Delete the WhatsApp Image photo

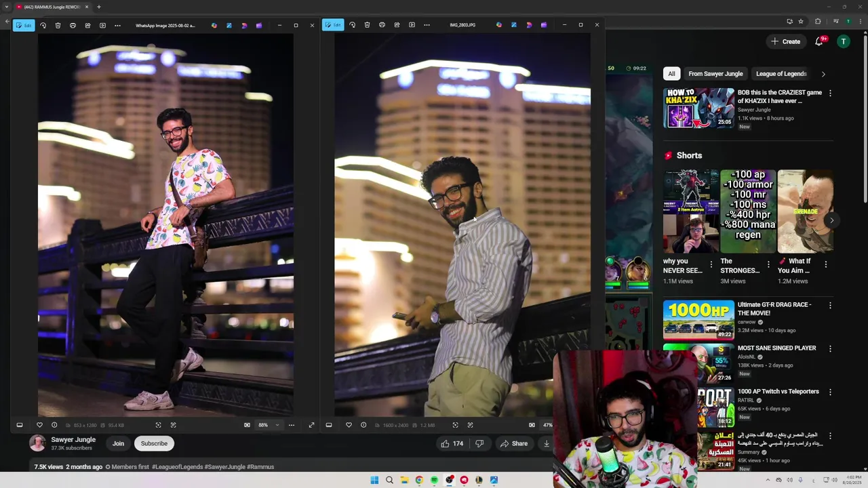tap(58, 25)
